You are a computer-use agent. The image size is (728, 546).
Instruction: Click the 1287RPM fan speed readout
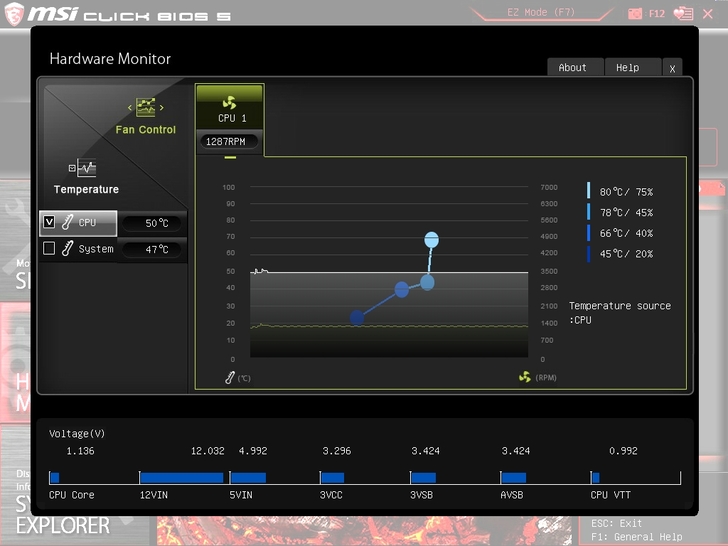pos(228,141)
